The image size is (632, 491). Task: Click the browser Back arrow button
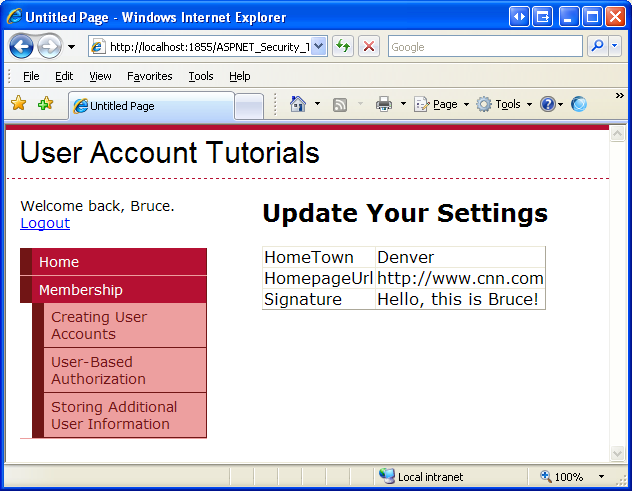pos(22,46)
